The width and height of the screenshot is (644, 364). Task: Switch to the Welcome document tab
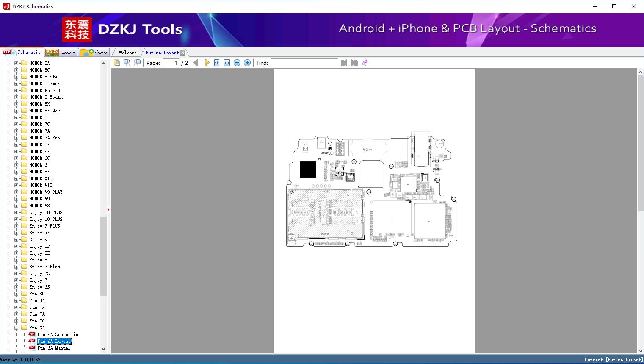[x=128, y=53]
